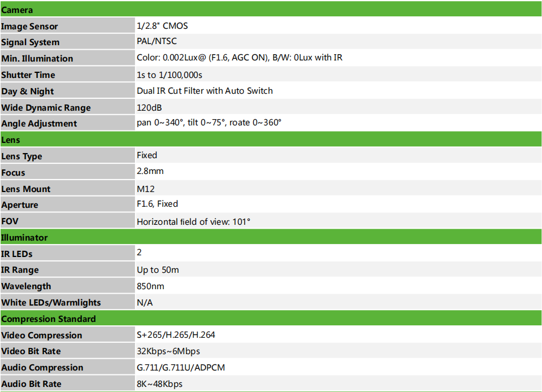Viewport: 542px width, 392px height.
Task: Select the Angle Adjustment label
Action: tap(39, 124)
